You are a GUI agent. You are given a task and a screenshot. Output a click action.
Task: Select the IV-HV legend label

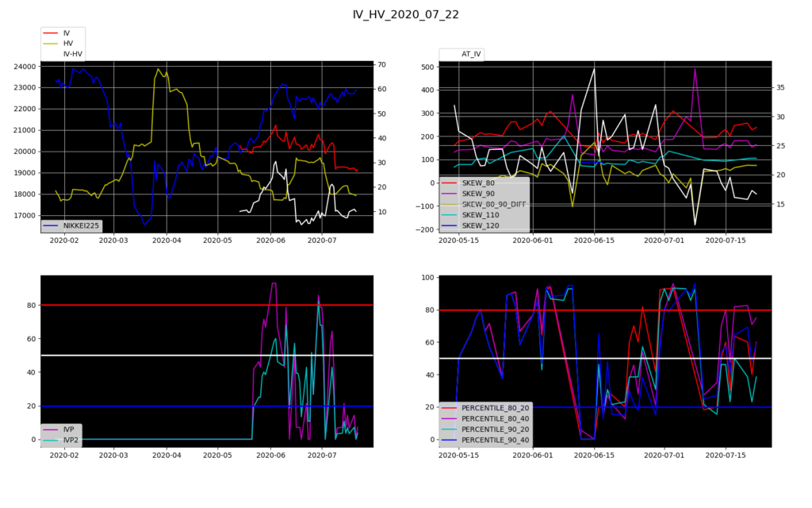73,55
